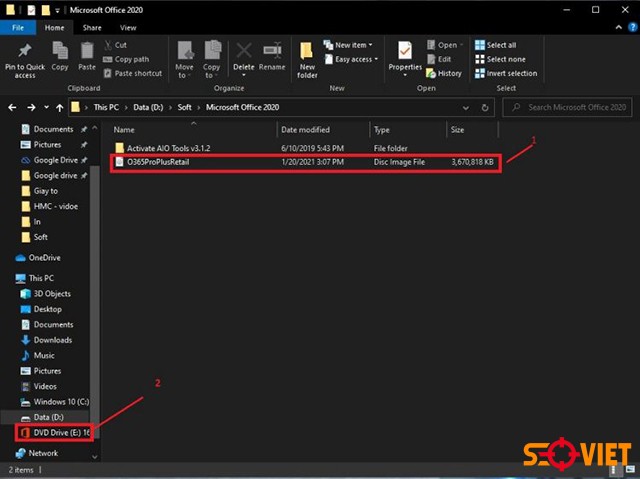Create a New folder from ribbon
The image size is (640, 479).
tap(307, 57)
